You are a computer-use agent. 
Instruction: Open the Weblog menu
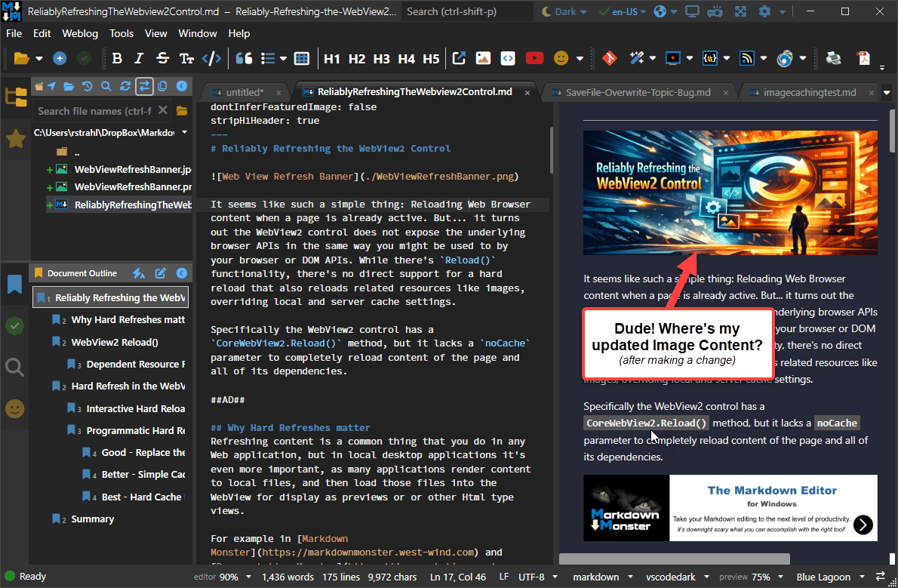(x=80, y=33)
